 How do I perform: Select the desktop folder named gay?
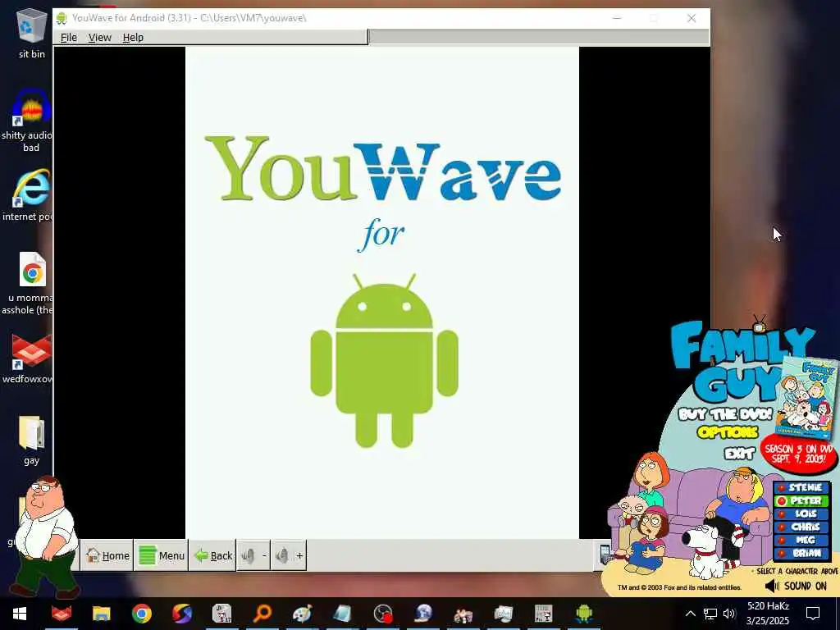coord(31,440)
